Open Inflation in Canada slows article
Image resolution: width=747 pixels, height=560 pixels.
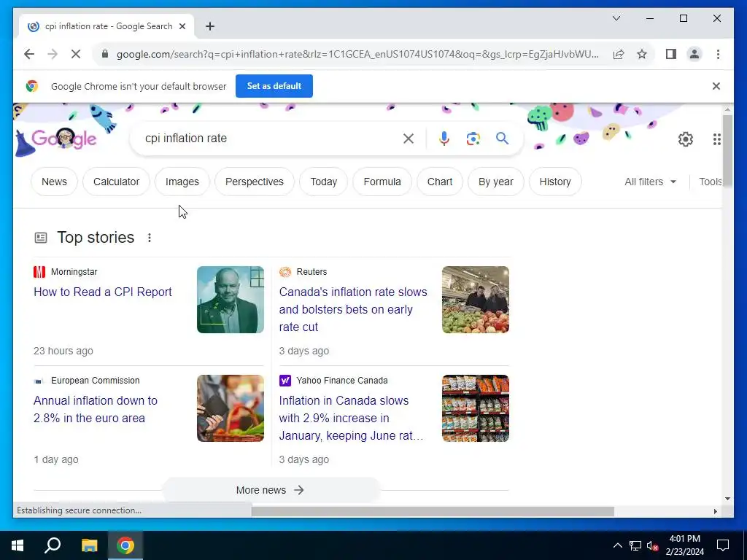click(x=351, y=418)
